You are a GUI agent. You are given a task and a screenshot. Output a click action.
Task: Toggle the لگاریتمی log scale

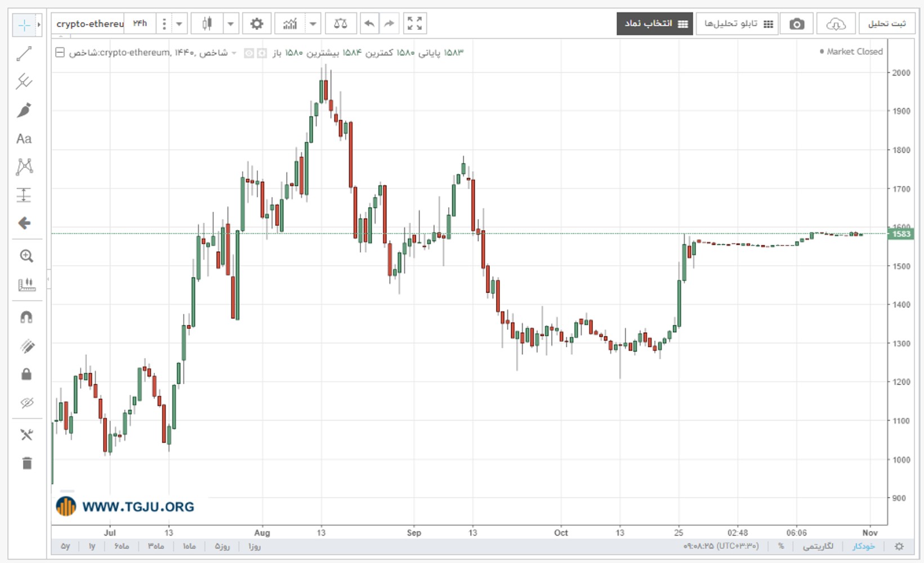click(x=818, y=546)
